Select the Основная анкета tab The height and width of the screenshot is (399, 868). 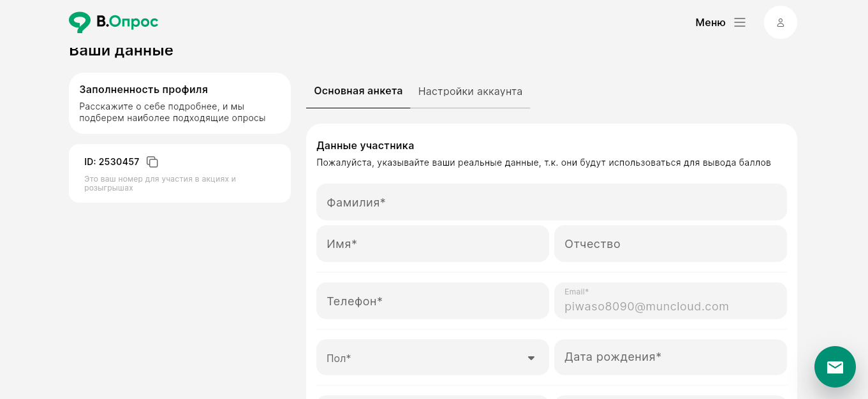click(358, 91)
